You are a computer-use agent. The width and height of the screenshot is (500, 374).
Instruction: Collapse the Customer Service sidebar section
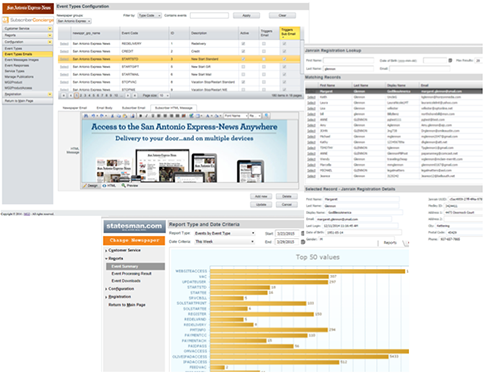point(50,29)
